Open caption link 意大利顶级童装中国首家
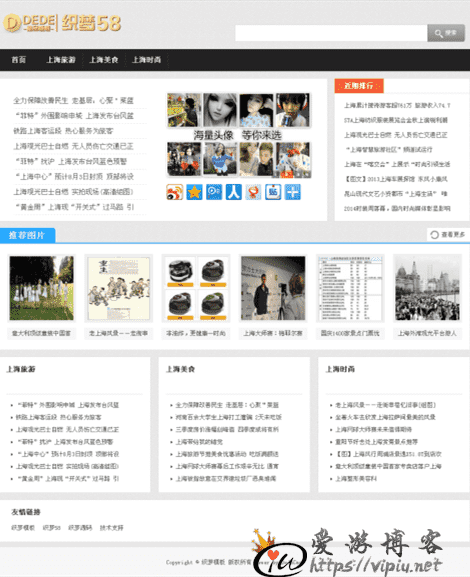The height and width of the screenshot is (577, 470). click(41, 333)
